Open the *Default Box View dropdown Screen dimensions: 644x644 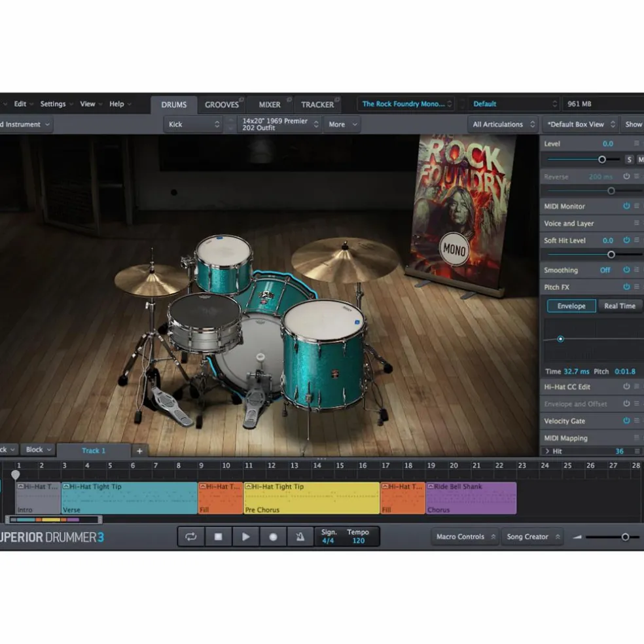coord(581,124)
